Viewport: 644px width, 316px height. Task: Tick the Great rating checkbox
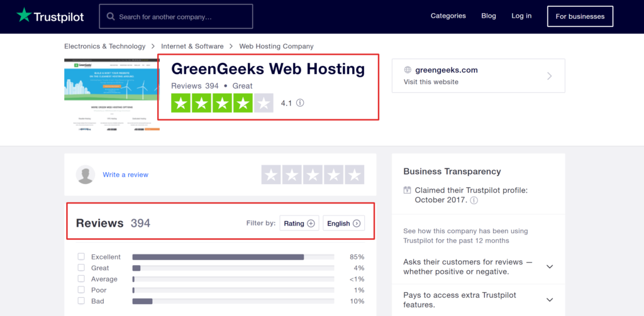coord(81,268)
